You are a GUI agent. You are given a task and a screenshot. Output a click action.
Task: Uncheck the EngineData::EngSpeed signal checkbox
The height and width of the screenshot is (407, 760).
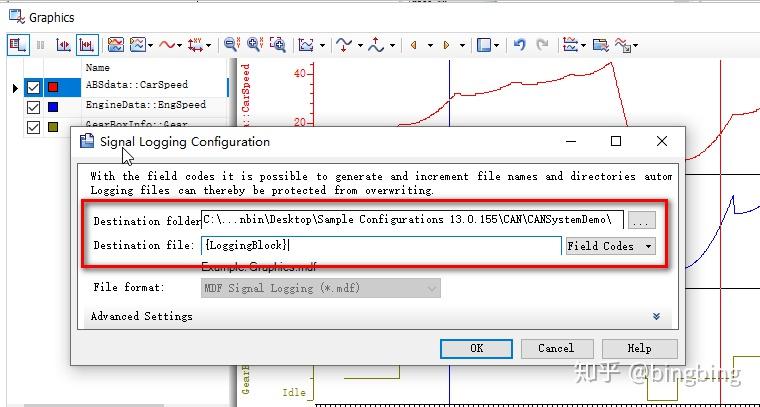(33, 107)
